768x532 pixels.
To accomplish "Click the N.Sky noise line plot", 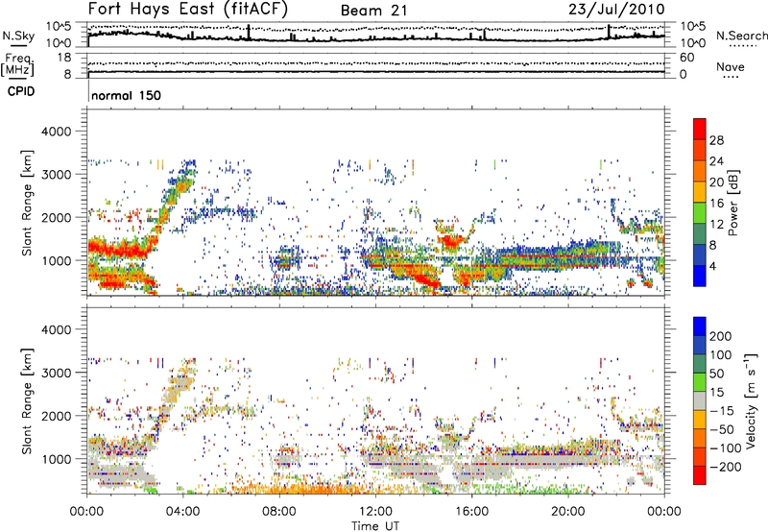I will (375, 35).
